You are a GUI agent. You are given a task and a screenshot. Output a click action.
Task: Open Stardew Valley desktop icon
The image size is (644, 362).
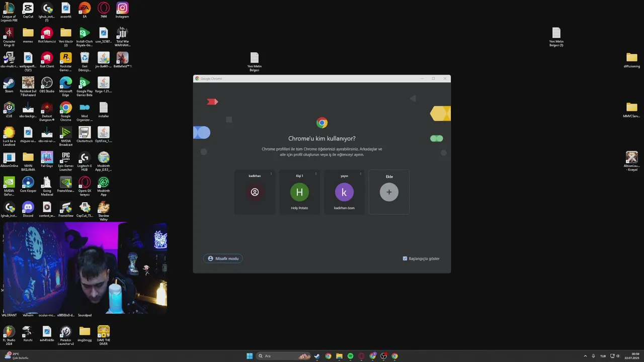tap(104, 211)
